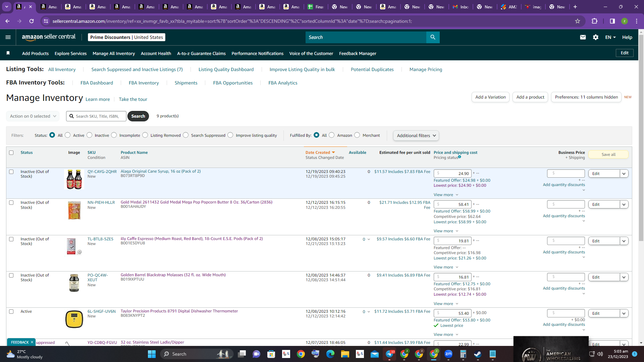This screenshot has height=362, width=644.
Task: Open Microsoft Edge from the taskbar
Action: tap(330, 354)
